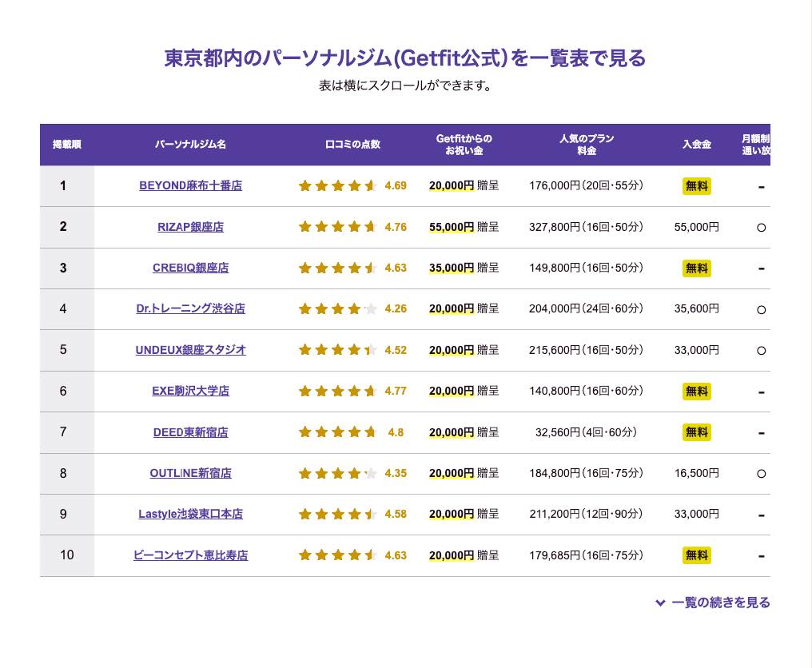This screenshot has height=668, width=812.
Task: Click the 掲載順 column header
Action: pyautogui.click(x=67, y=145)
